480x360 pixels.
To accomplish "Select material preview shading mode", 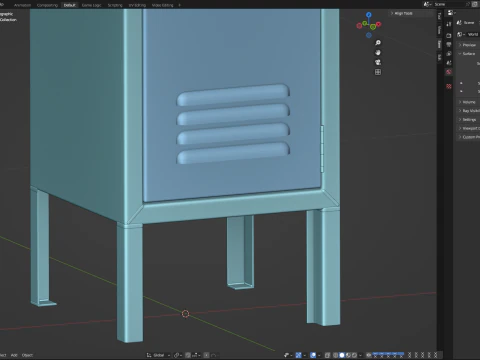I will click(x=348, y=355).
